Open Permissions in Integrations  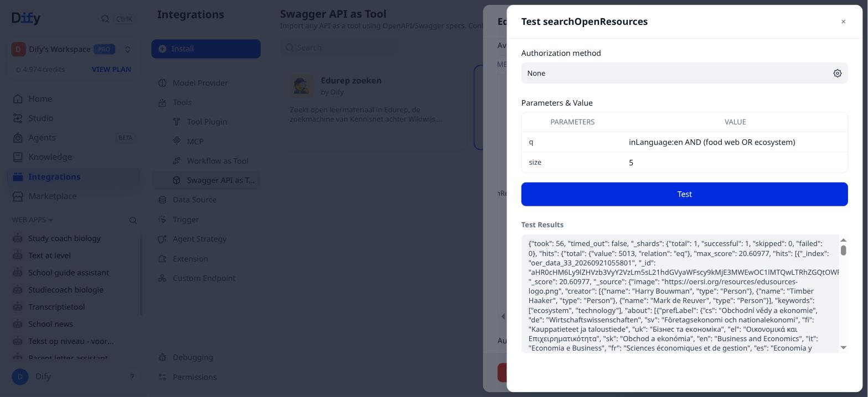click(x=206, y=377)
